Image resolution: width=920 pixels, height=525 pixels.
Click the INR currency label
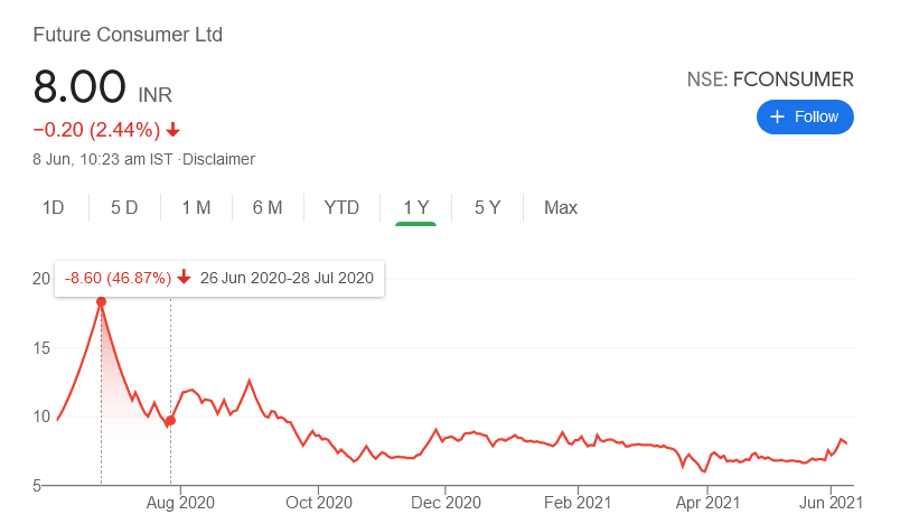155,95
